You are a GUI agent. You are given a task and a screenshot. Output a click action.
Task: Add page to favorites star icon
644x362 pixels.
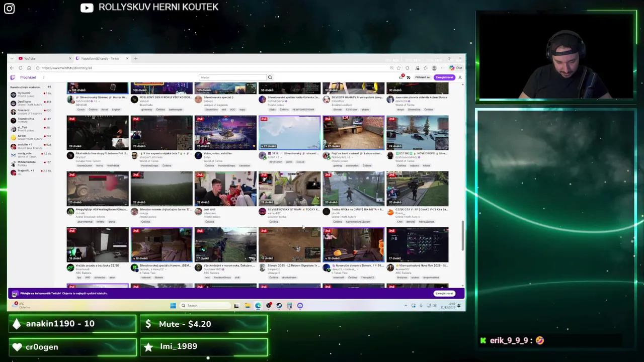[x=399, y=68]
